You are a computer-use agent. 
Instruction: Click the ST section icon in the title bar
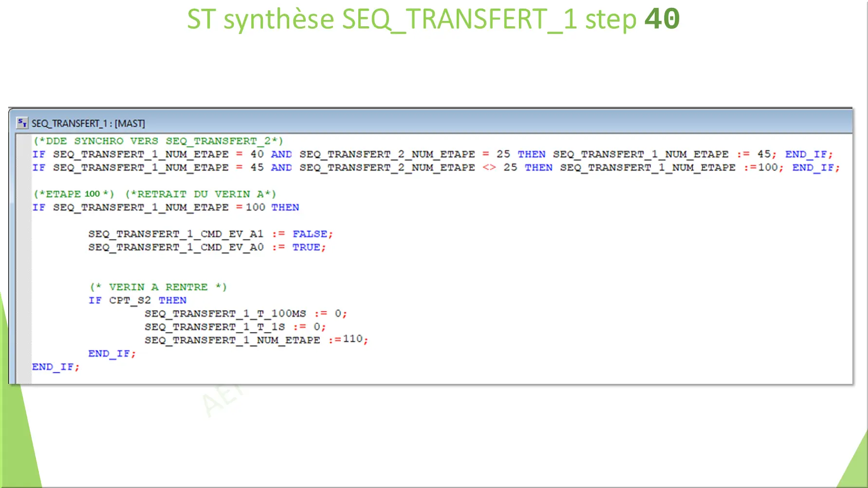click(22, 124)
